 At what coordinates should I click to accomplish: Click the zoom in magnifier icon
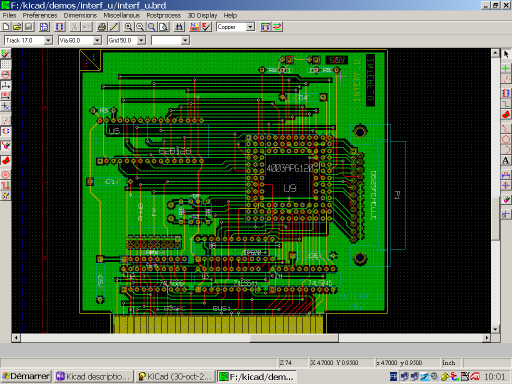tap(128, 27)
